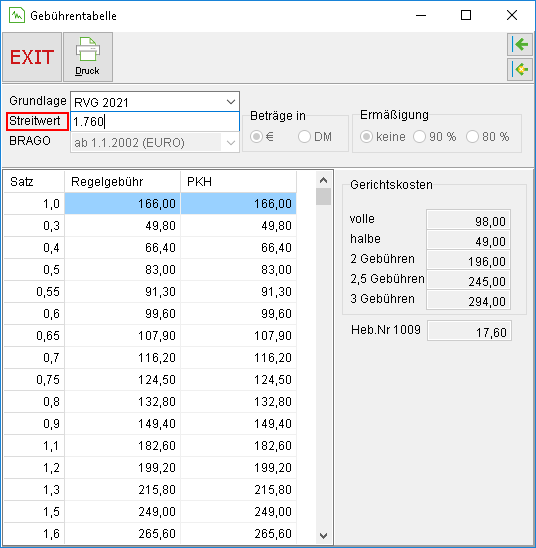Click the Regelgebühr column header

(123, 182)
